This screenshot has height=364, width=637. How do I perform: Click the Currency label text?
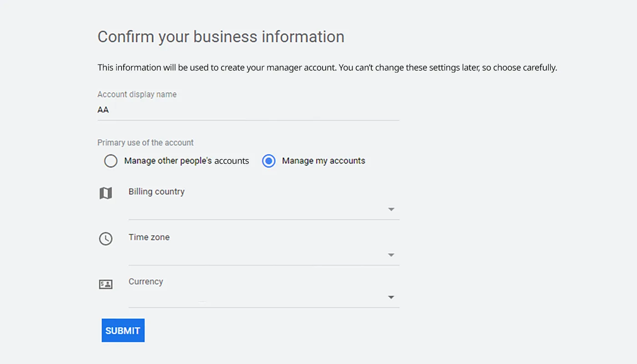(146, 282)
